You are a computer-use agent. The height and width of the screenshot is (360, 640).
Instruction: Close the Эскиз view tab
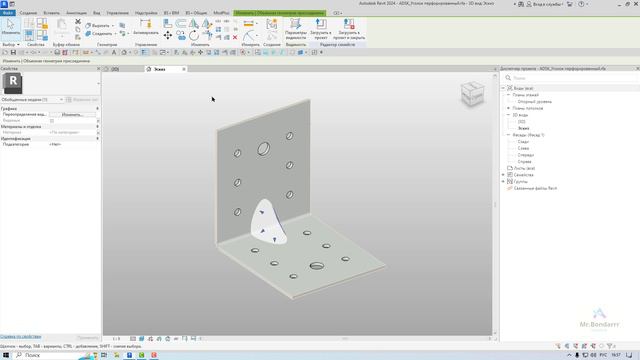click(x=184, y=69)
